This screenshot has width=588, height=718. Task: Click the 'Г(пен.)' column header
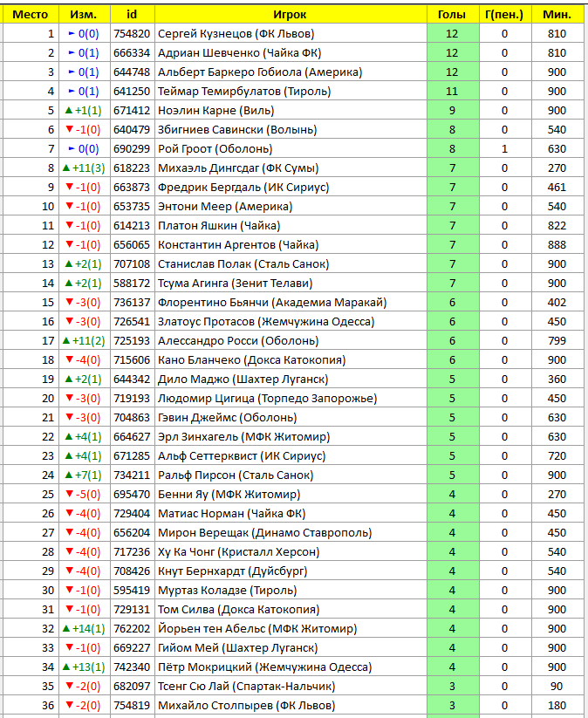(x=504, y=15)
